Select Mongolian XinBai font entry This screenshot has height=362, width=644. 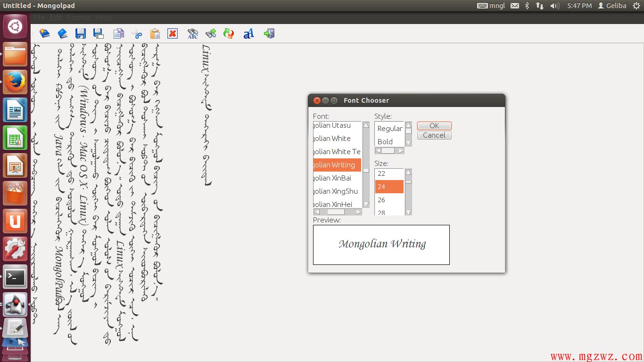337,178
